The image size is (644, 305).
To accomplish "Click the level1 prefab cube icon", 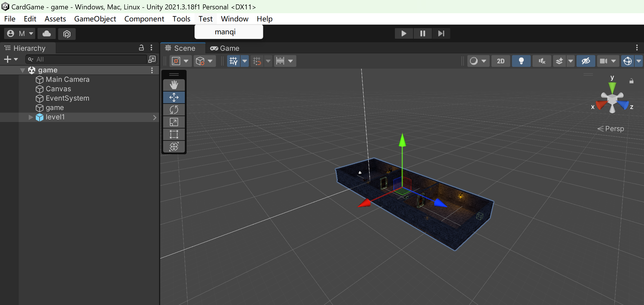I will coord(39,117).
